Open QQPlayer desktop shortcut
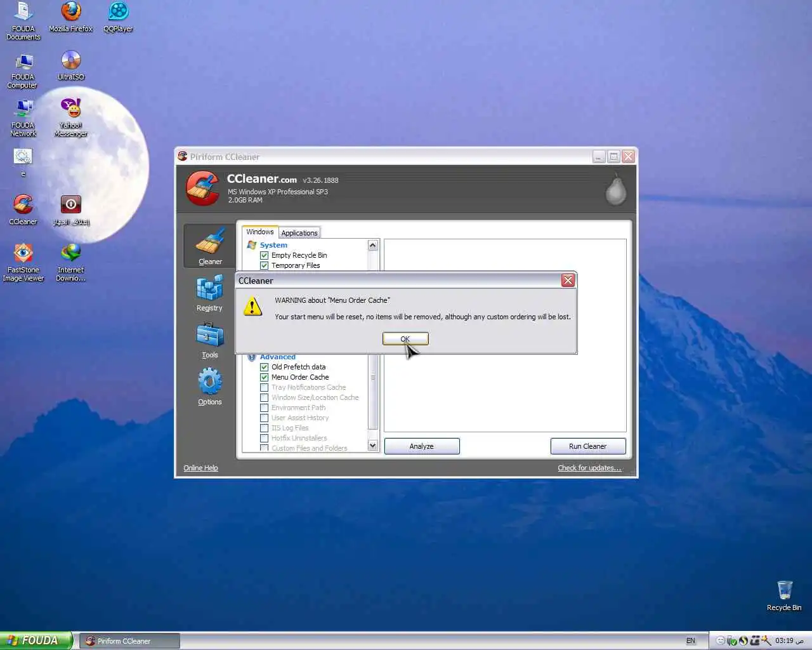Viewport: 812px width, 650px height. click(118, 17)
